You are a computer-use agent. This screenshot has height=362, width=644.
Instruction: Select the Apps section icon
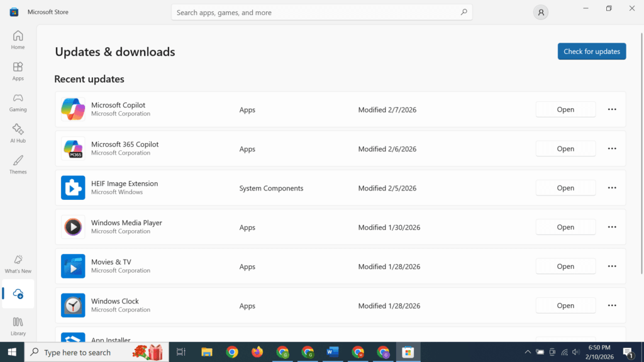(x=17, y=70)
